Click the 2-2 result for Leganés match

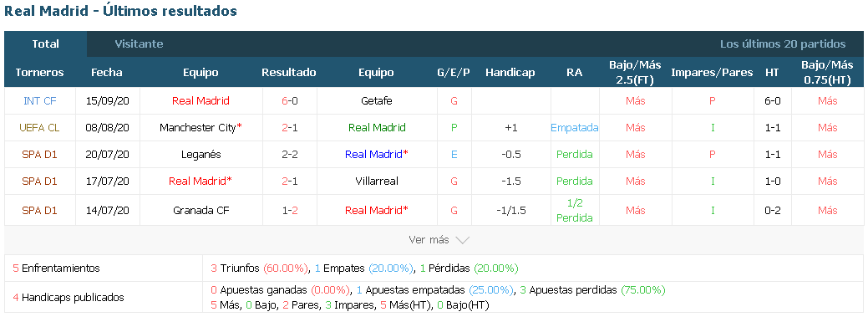tap(289, 154)
